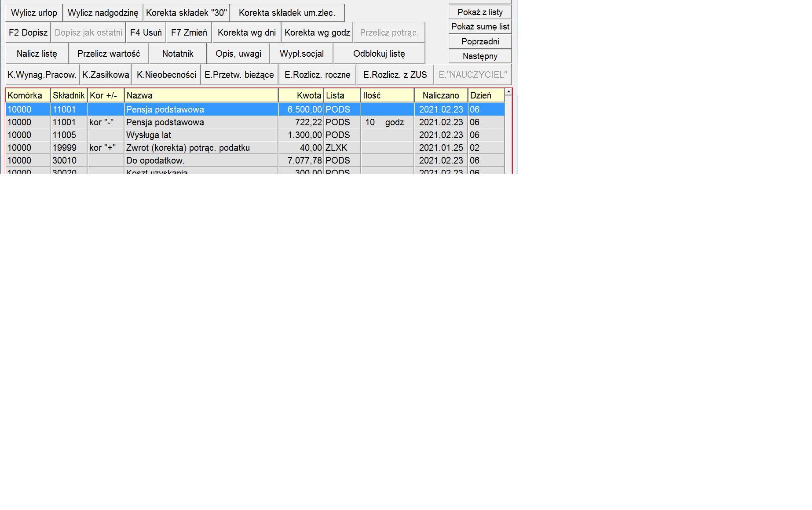Click the 10 godz quantity cell
The image size is (812, 510).
(387, 122)
